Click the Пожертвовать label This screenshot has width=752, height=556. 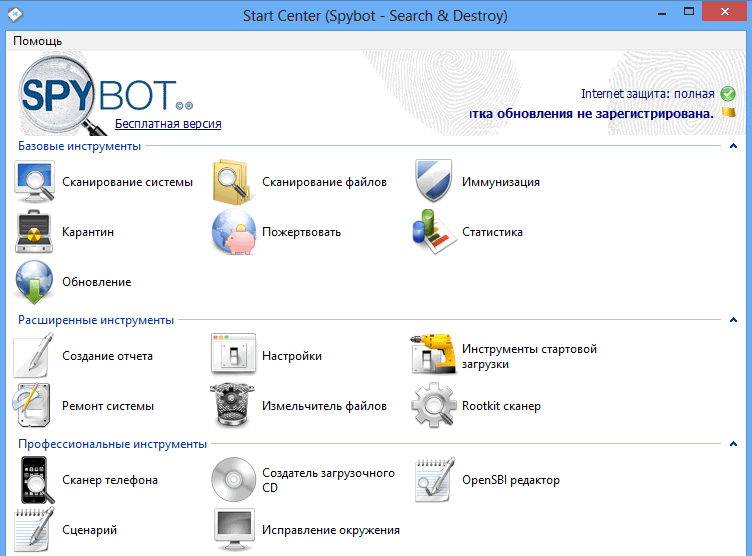[301, 232]
